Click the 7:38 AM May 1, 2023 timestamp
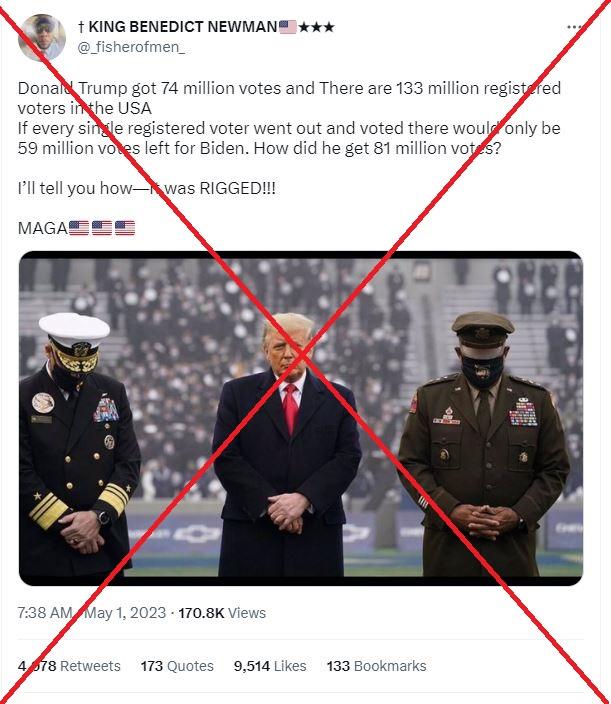Screen dimensions: 611x704 click(92, 613)
